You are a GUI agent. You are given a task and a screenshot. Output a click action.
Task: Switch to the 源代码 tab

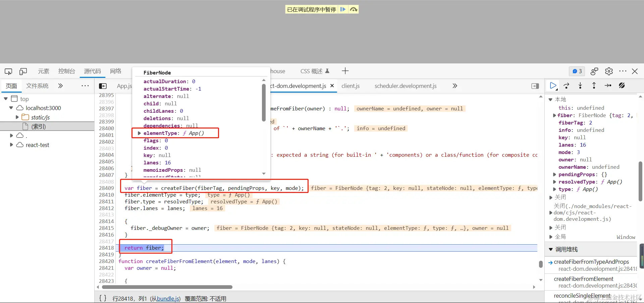pos(92,71)
